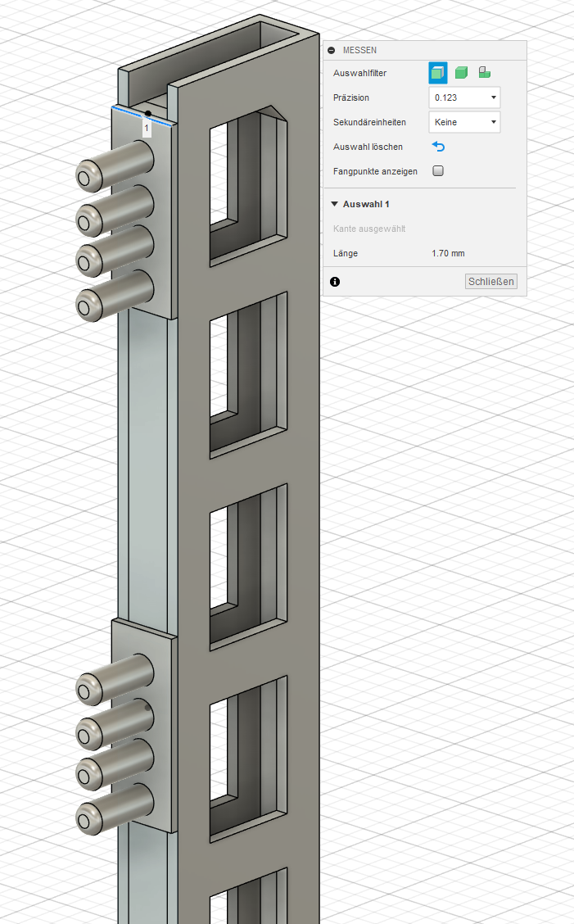
Task: Click the MESSEN dialog title
Action: [359, 51]
